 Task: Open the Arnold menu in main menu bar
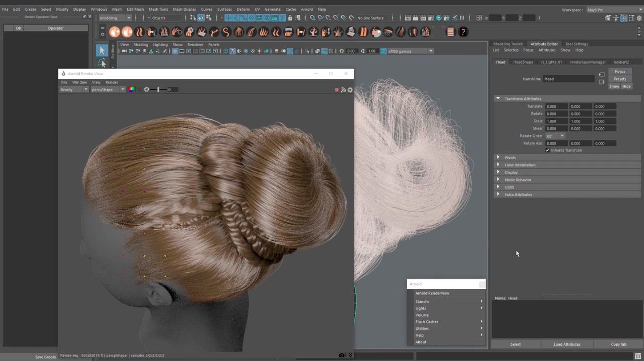pyautogui.click(x=307, y=9)
